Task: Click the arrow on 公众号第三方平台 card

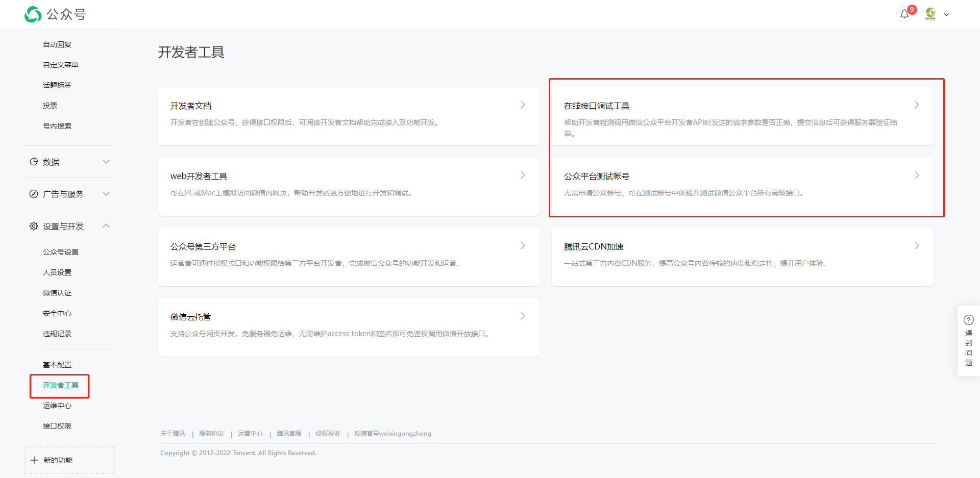Action: [x=523, y=245]
